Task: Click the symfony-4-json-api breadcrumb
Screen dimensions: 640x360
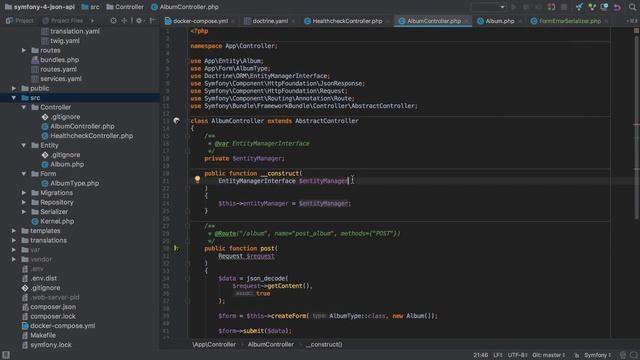Action: pyautogui.click(x=40, y=7)
